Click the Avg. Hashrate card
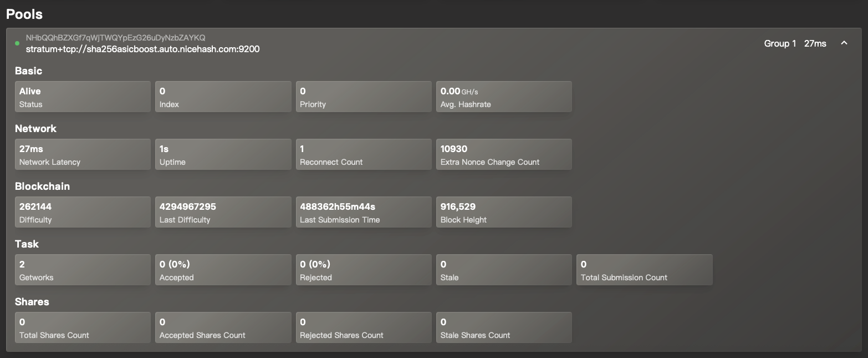 (x=503, y=97)
